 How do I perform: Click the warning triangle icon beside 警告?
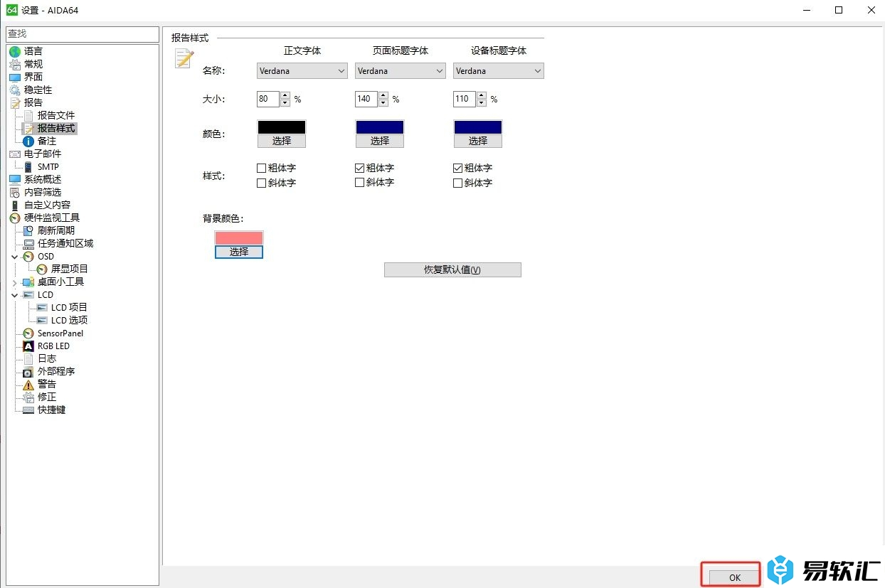coord(28,384)
